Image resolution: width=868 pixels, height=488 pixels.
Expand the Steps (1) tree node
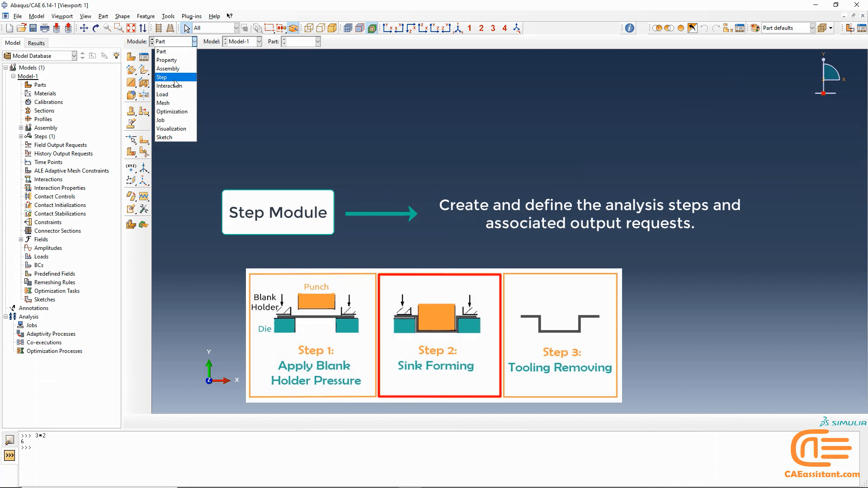(21, 136)
